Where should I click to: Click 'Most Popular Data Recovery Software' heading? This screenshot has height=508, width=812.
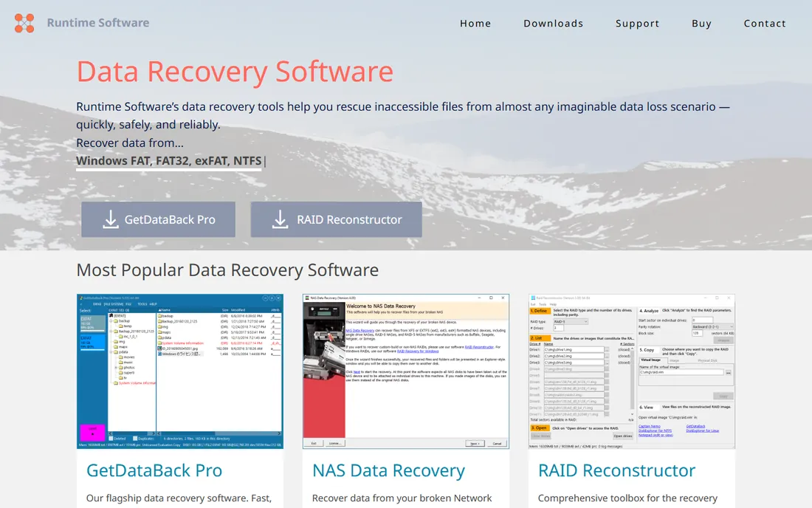[227, 270]
